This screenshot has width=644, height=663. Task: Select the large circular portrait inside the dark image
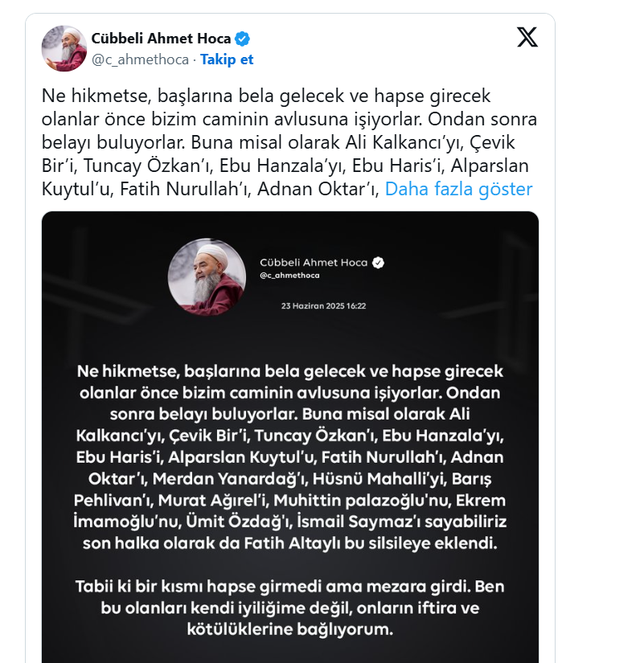pos(207,277)
